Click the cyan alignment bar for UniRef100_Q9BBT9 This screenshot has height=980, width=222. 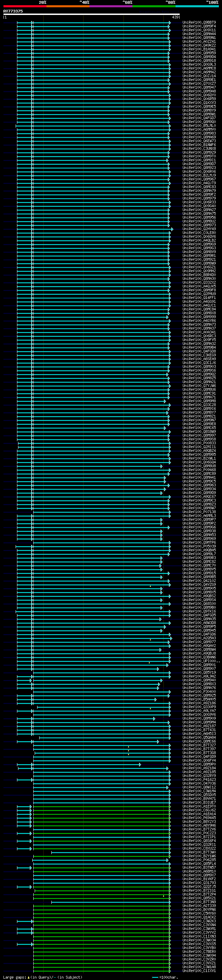click(94, 23)
